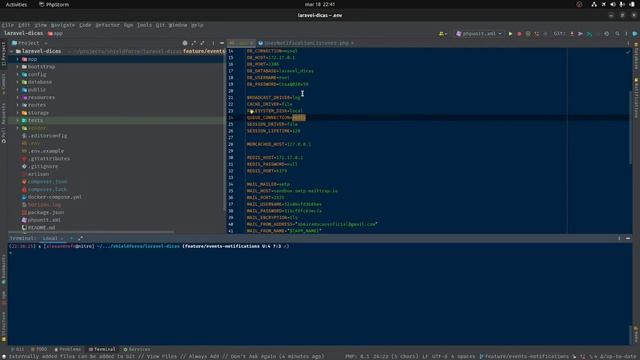Click the Project tree horizontal scrollbar
This screenshot has height=360, width=640.
coord(92,232)
